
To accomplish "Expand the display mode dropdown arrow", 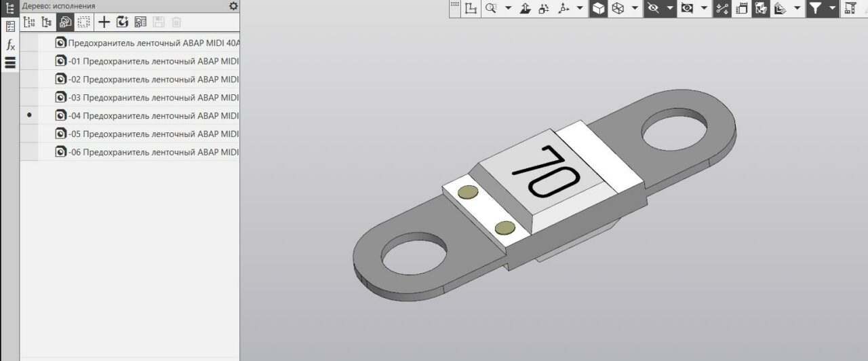I will [635, 8].
